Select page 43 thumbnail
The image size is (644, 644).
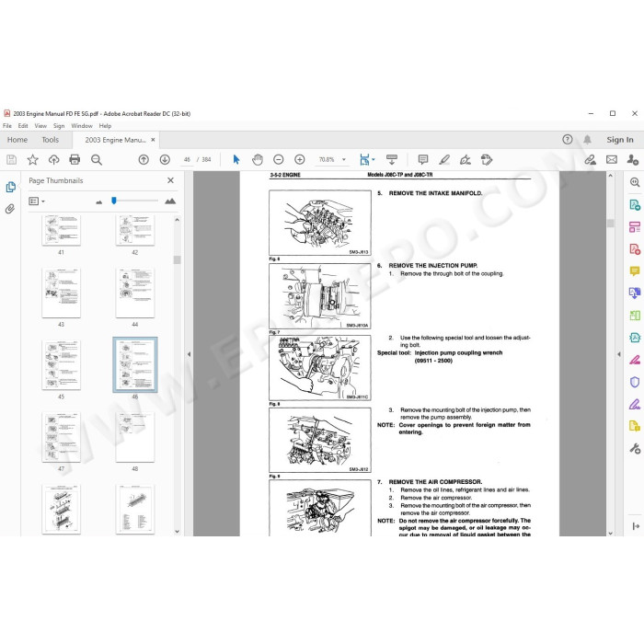point(62,293)
